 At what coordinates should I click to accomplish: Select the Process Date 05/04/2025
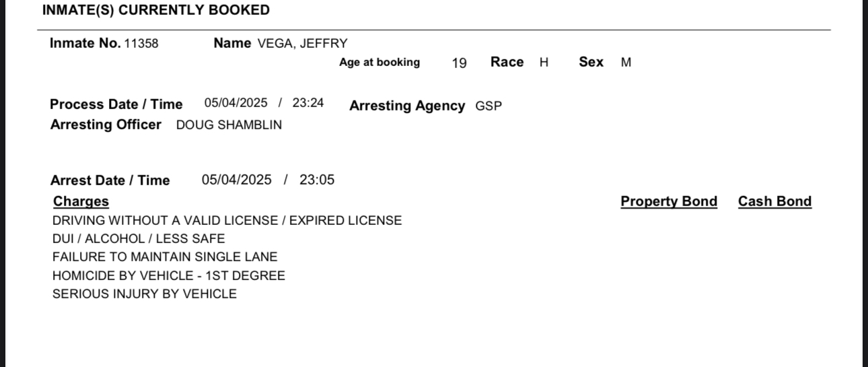(x=236, y=103)
